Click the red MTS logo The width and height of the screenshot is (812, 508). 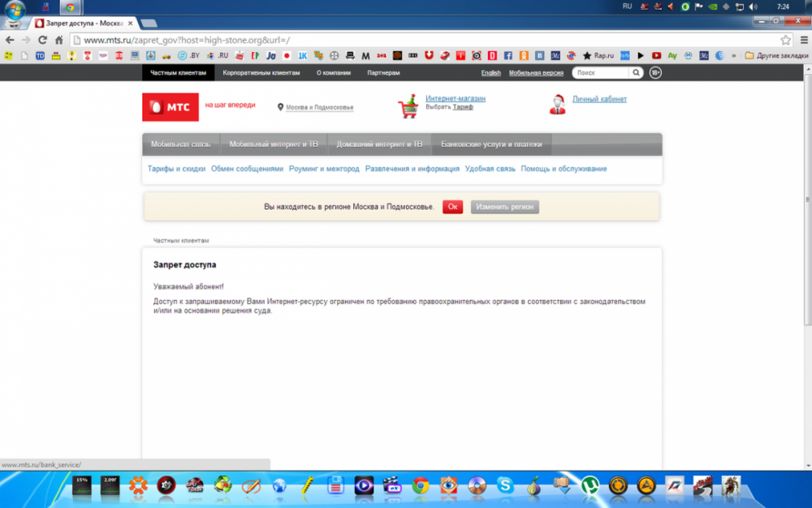click(x=171, y=106)
